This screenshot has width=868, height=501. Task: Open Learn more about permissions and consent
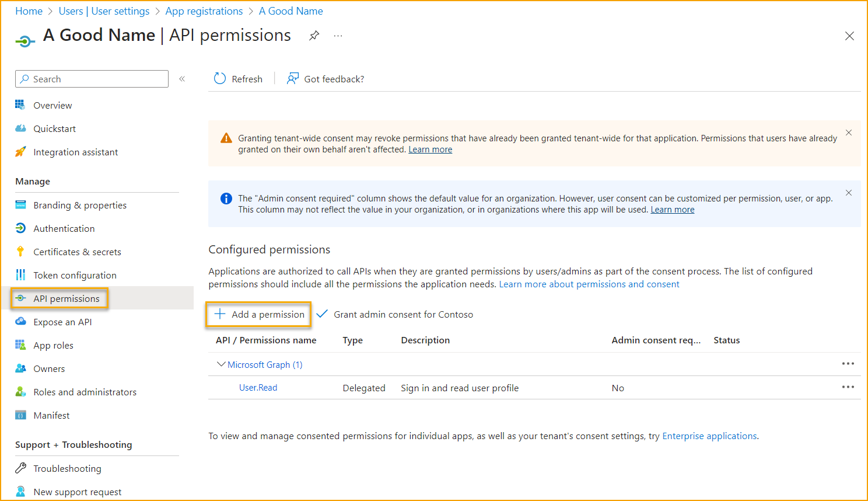tap(589, 284)
